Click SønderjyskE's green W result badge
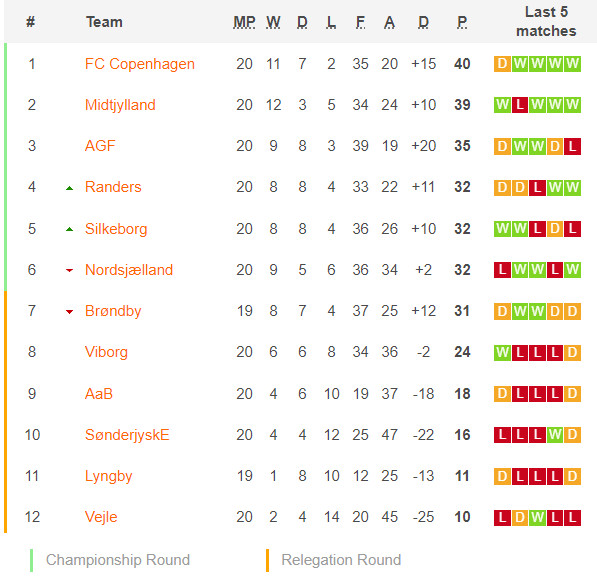 click(x=555, y=435)
